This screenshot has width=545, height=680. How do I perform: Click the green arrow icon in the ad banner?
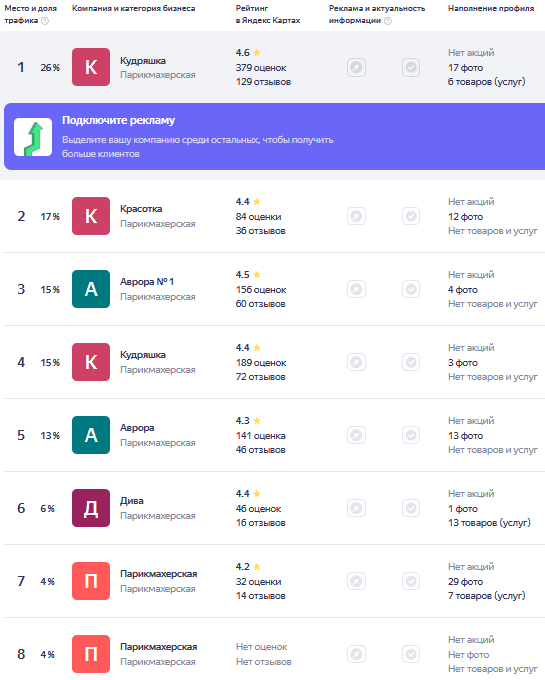pyautogui.click(x=33, y=137)
